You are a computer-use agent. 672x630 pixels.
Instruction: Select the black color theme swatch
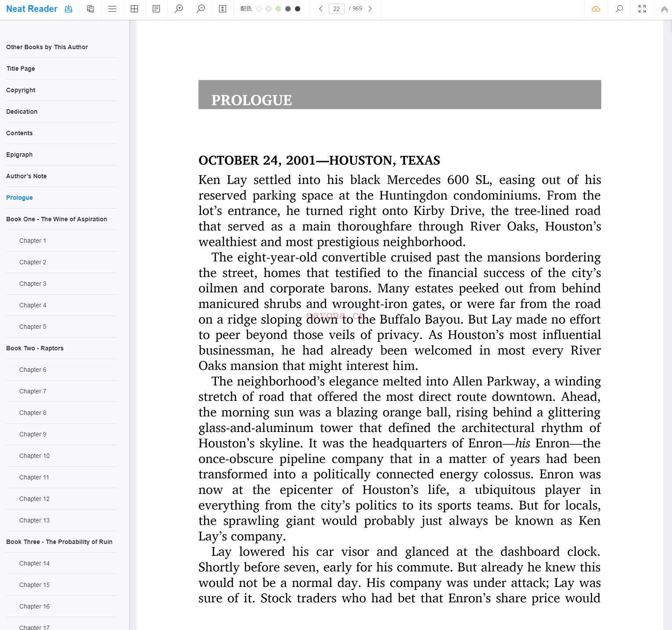click(x=298, y=9)
